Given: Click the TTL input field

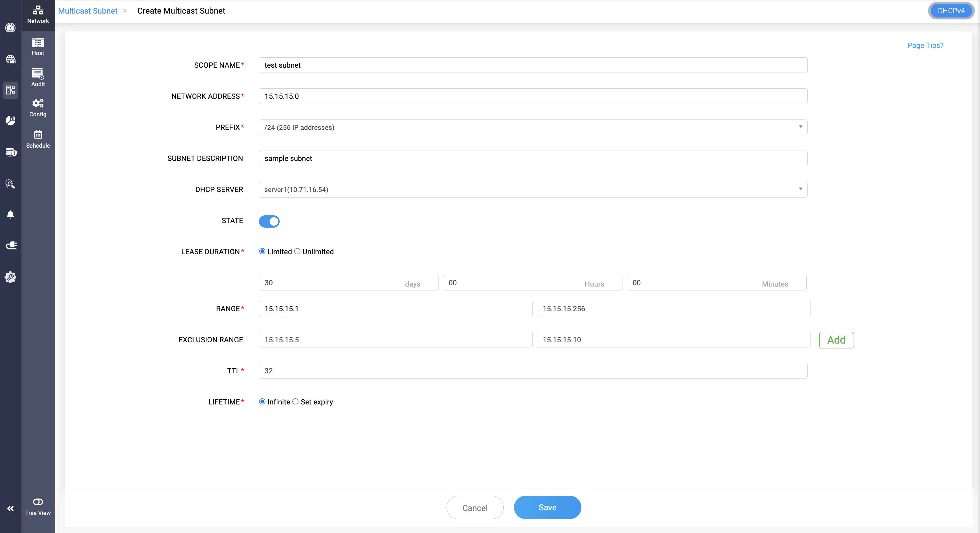Looking at the screenshot, I should pyautogui.click(x=532, y=371).
